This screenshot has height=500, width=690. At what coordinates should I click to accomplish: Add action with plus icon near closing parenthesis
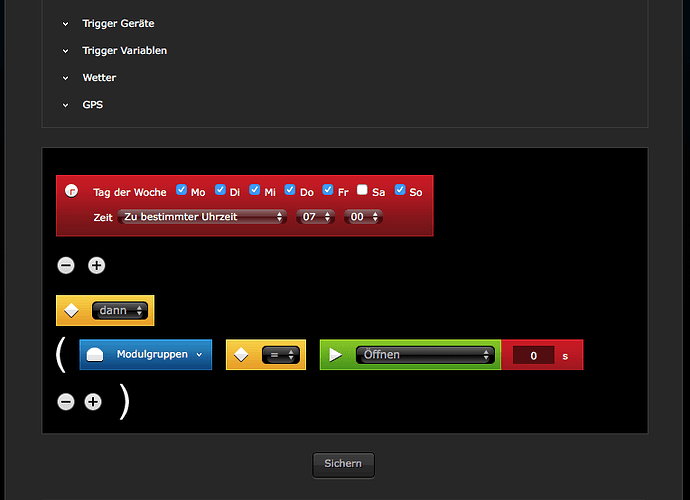coord(93,402)
